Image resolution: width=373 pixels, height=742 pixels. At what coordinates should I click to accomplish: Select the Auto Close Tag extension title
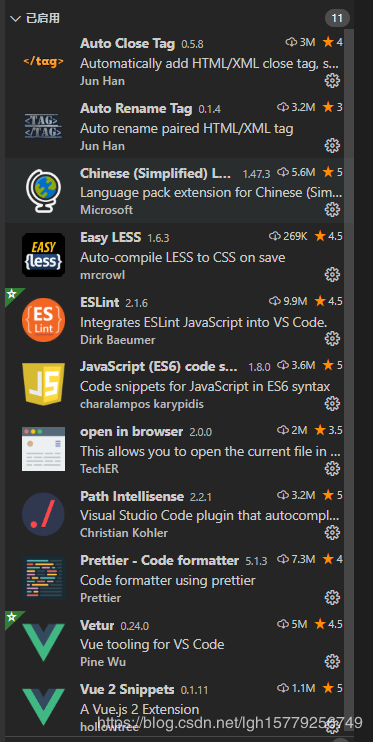point(127,43)
